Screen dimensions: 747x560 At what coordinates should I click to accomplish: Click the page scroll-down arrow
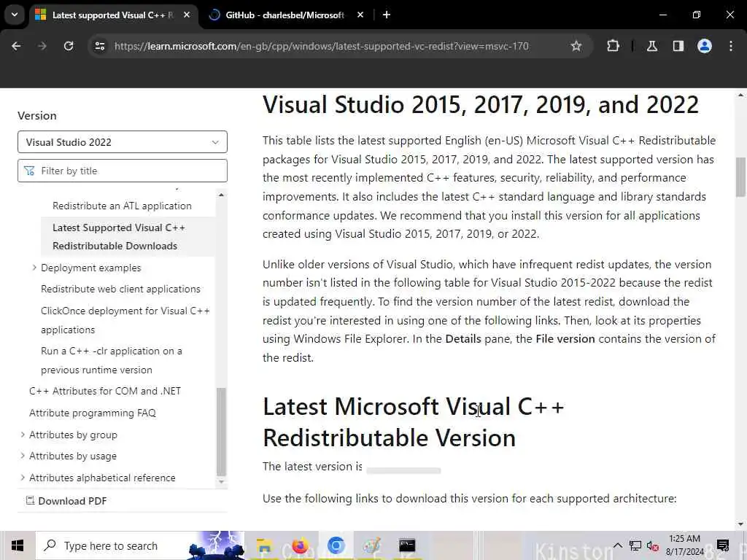740,524
